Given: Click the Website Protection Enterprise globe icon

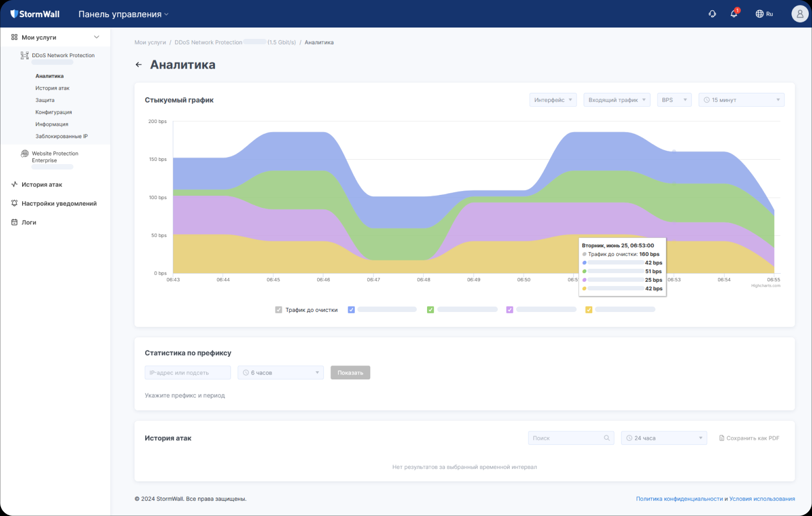Looking at the screenshot, I should tap(25, 154).
